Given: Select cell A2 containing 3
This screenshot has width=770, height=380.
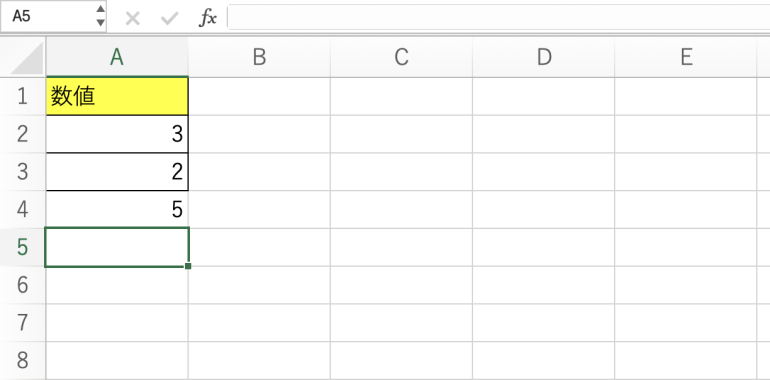Looking at the screenshot, I should click(x=117, y=134).
